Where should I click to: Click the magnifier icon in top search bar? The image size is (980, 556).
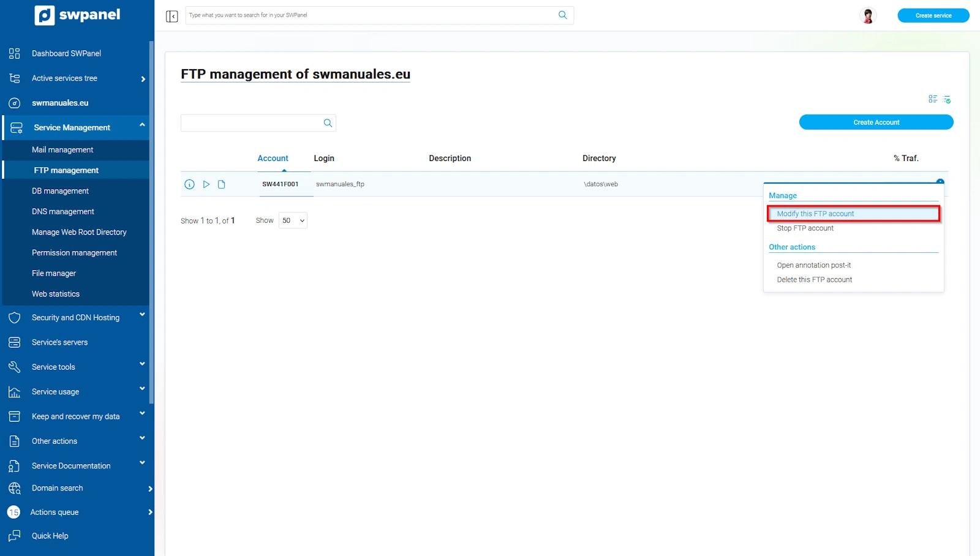pos(562,15)
